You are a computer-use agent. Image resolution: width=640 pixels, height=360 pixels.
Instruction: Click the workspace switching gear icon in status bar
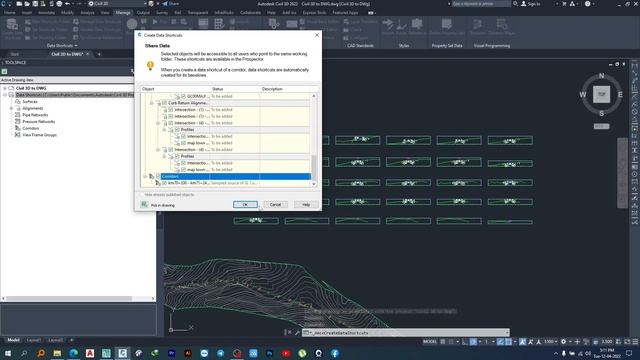(563, 342)
